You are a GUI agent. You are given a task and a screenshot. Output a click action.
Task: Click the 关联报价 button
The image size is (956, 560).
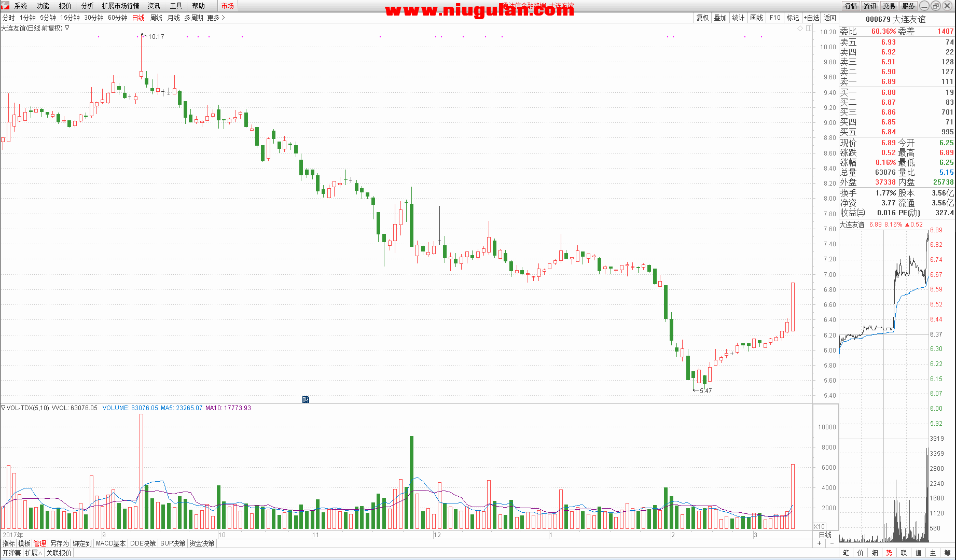click(x=59, y=553)
